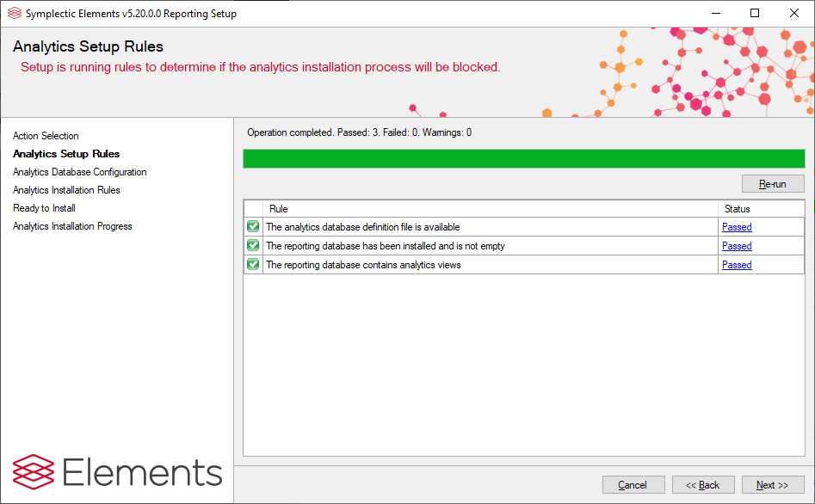
Task: Click the green completed progress bar
Action: click(524, 158)
